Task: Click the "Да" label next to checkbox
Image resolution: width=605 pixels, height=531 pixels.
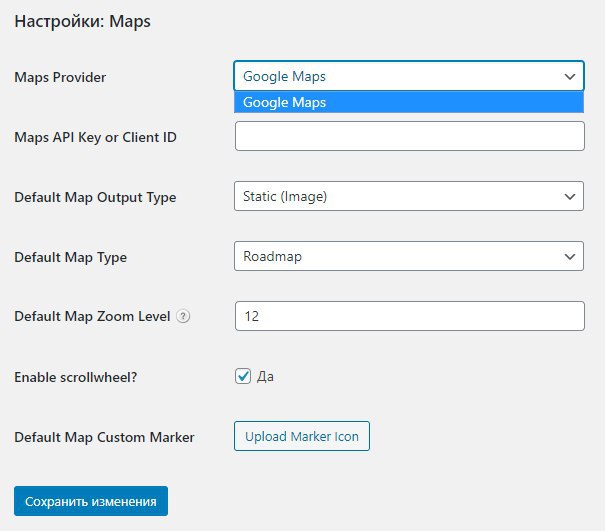Action: [265, 377]
